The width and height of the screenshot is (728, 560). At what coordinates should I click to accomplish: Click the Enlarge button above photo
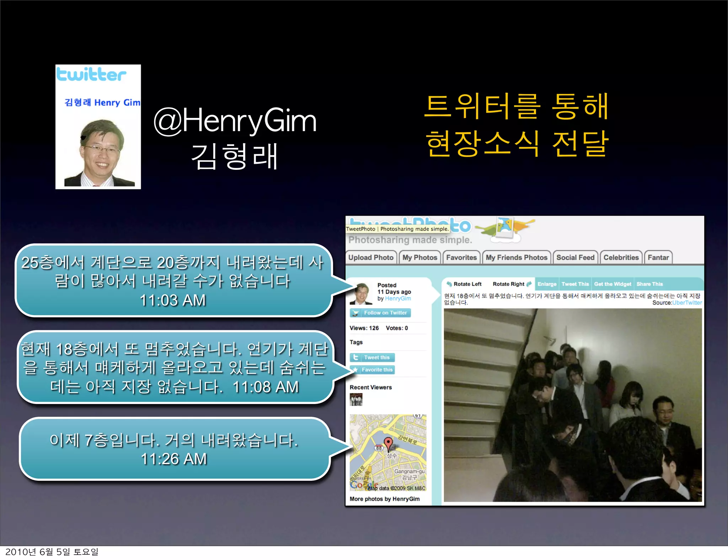point(547,284)
